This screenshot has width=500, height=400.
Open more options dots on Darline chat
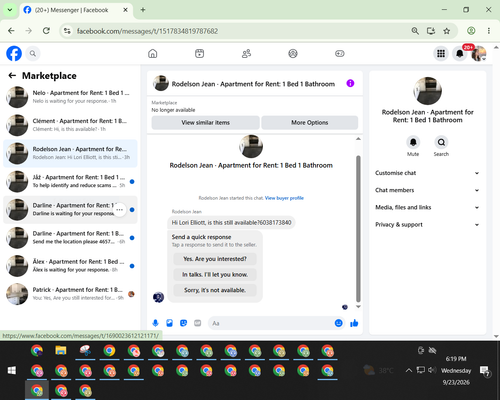pyautogui.click(x=120, y=210)
